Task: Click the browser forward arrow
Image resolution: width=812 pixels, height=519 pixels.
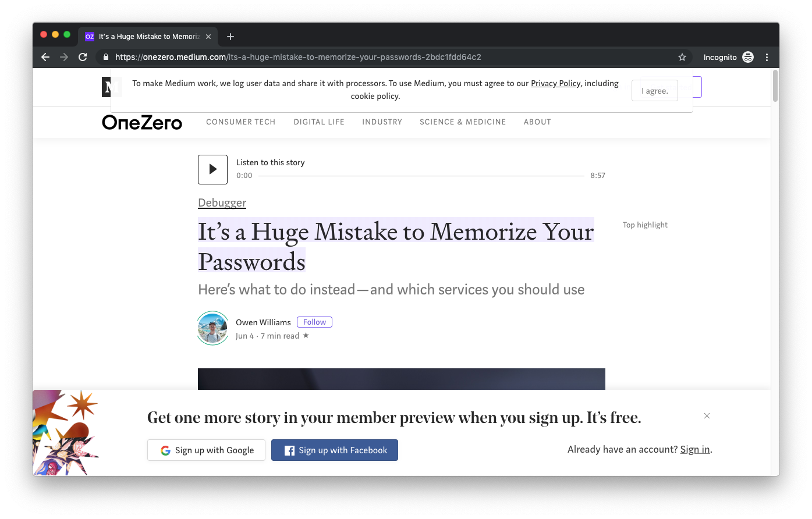Action: point(64,57)
